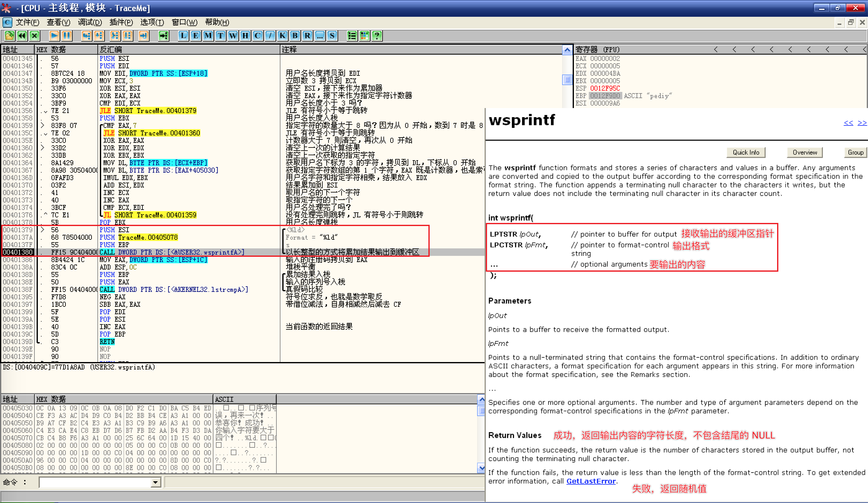Click the Step into toolbar icon

point(86,35)
